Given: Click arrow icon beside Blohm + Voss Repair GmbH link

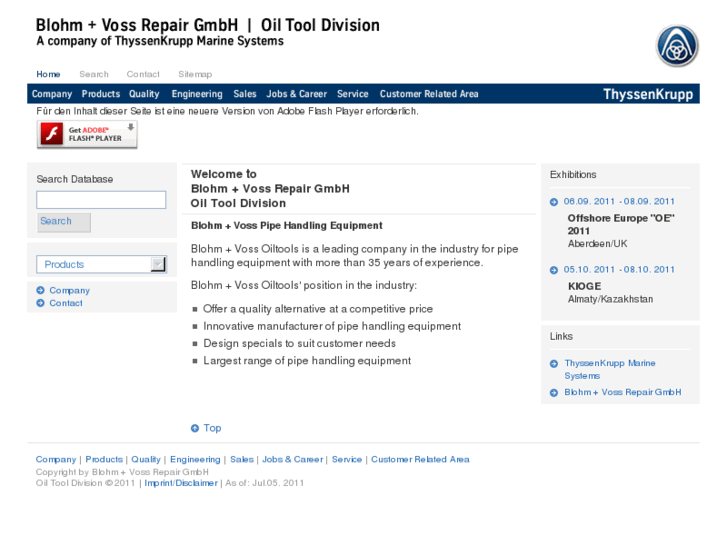Looking at the screenshot, I should (554, 393).
